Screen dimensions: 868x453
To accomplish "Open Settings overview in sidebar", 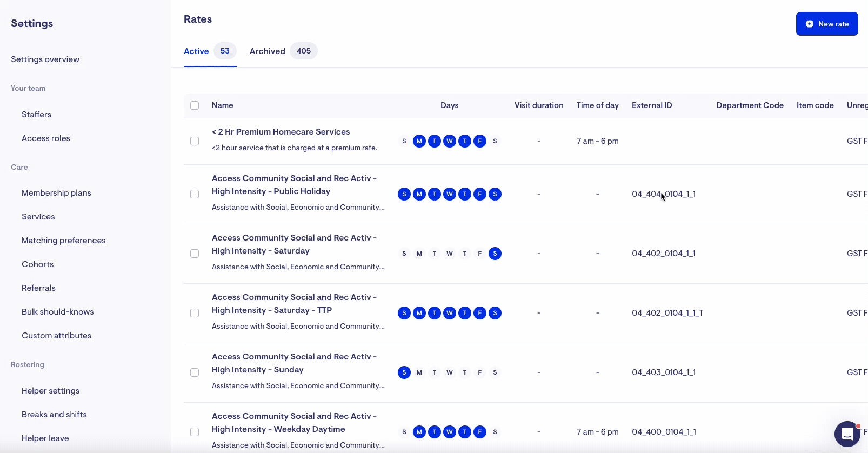I will (45, 59).
